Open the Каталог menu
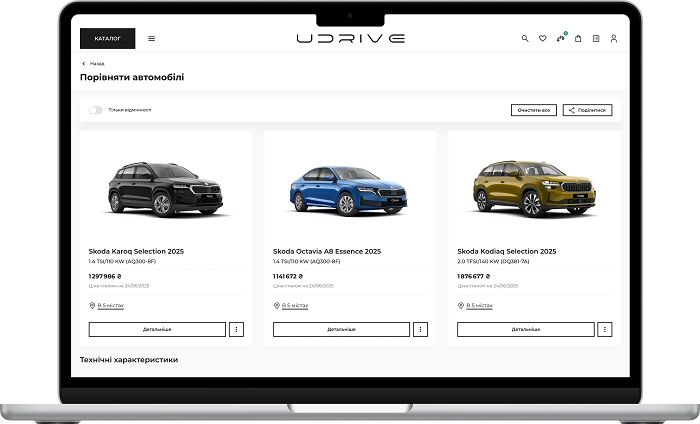 pos(107,39)
